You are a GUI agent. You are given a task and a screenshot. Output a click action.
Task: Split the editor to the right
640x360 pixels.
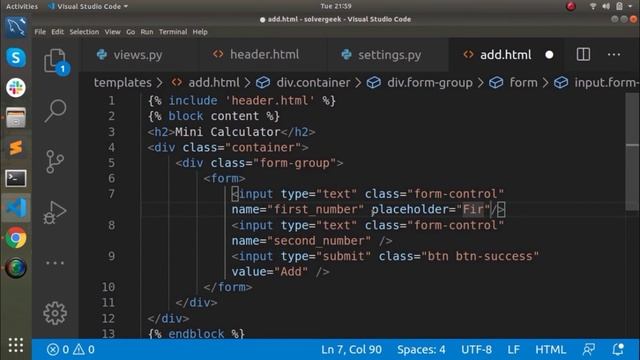click(x=583, y=54)
